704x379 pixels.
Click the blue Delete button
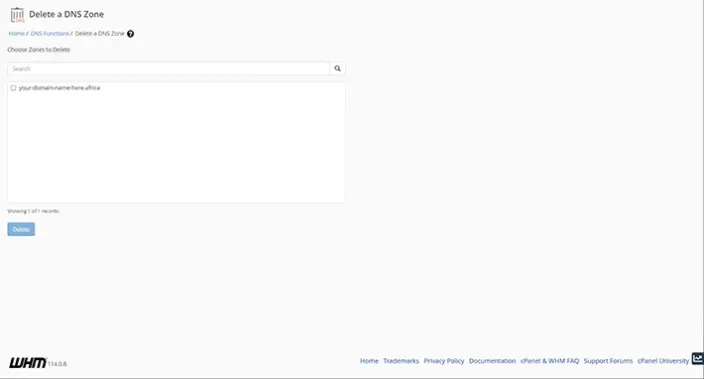(21, 229)
